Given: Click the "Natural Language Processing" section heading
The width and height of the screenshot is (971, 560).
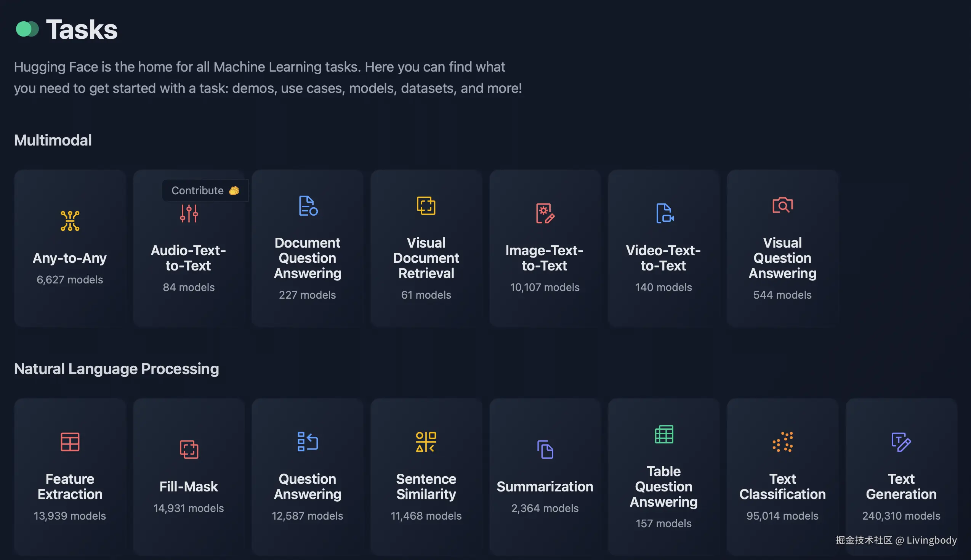Looking at the screenshot, I should [117, 369].
